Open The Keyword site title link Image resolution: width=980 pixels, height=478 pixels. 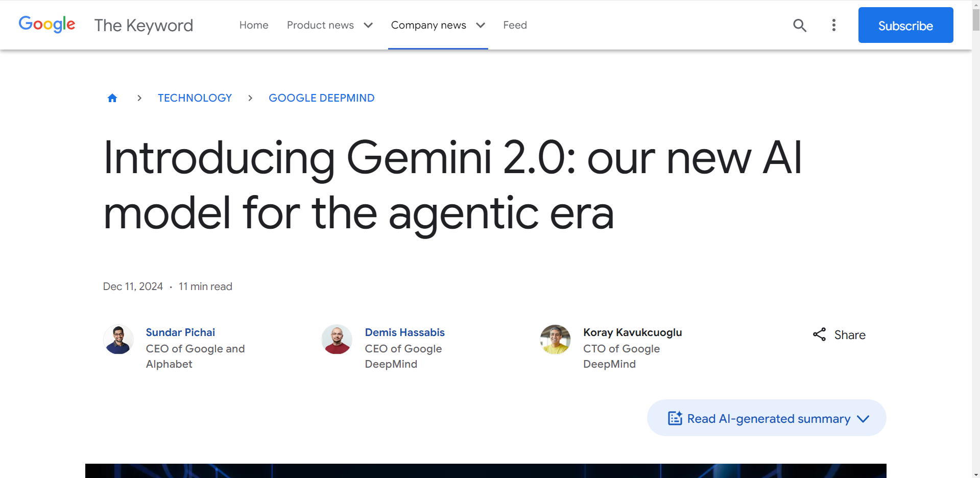144,25
